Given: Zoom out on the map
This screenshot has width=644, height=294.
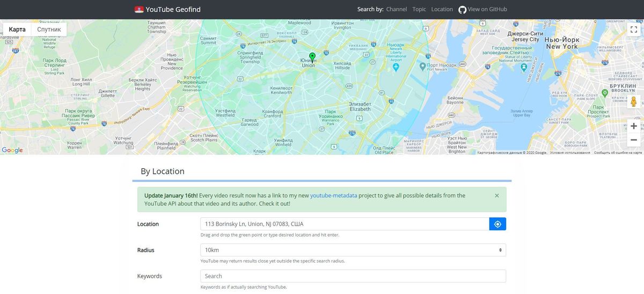Looking at the screenshot, I should coord(634,140).
